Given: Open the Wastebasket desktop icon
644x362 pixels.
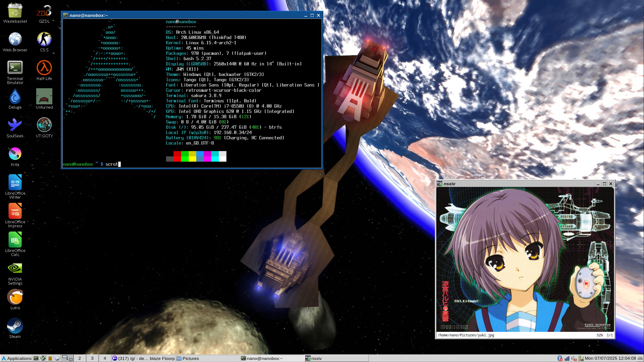Looking at the screenshot, I should point(15,13).
